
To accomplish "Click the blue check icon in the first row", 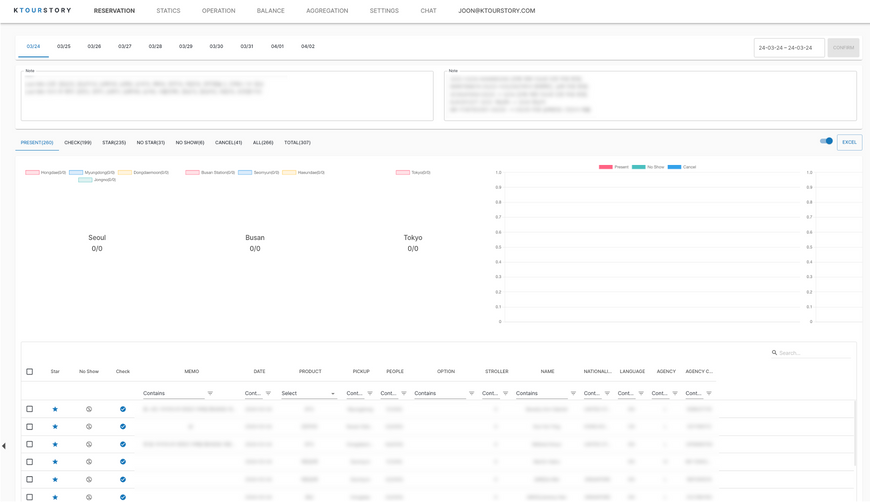I will click(123, 409).
